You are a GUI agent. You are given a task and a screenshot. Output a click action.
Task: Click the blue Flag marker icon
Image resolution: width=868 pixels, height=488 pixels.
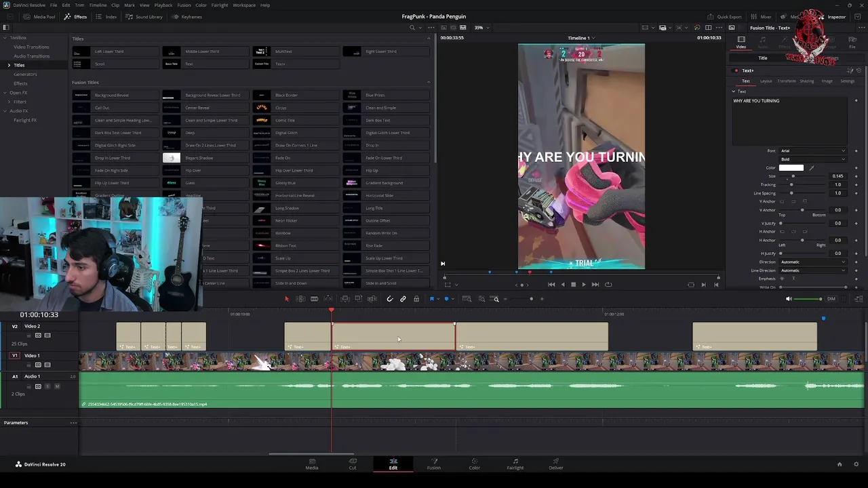point(432,299)
